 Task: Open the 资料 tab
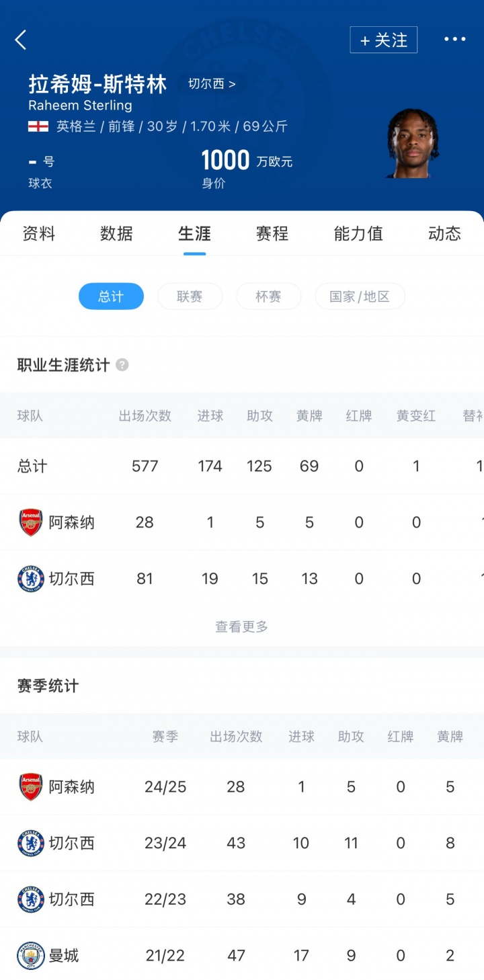pos(39,234)
